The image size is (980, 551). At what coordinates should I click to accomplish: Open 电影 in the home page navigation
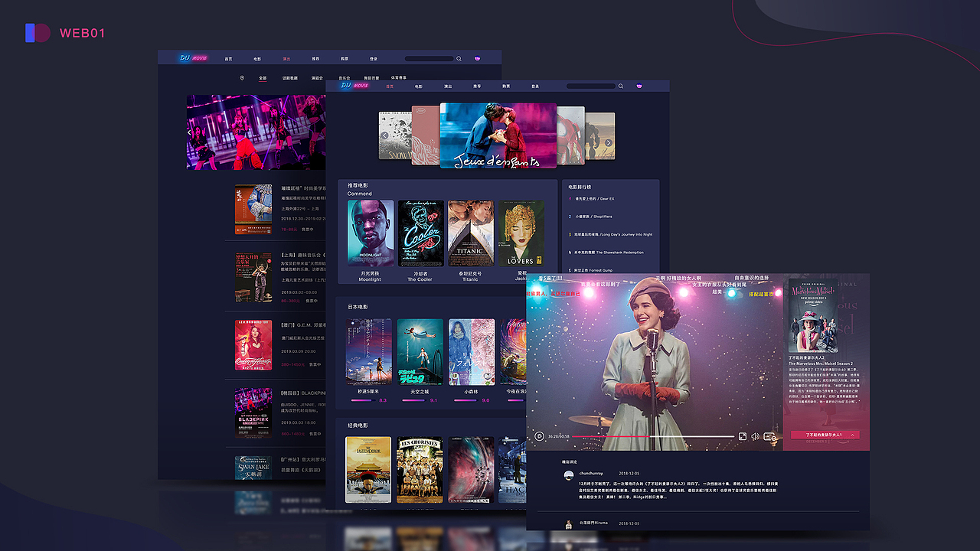coord(419,86)
